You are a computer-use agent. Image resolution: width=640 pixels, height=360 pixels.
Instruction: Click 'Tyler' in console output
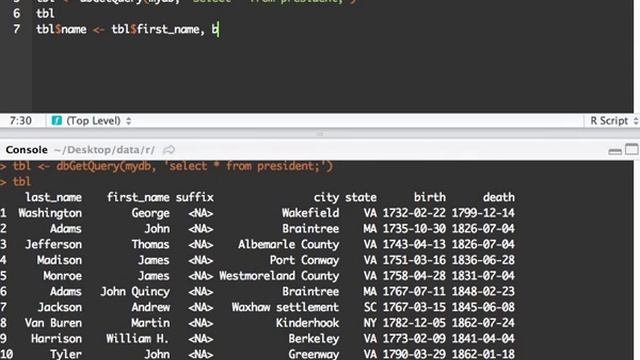66,354
